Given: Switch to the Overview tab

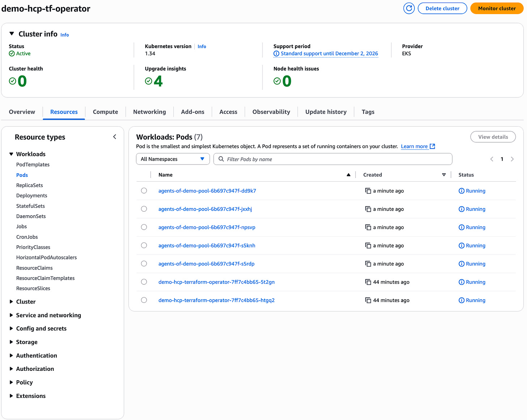Looking at the screenshot, I should [x=22, y=112].
